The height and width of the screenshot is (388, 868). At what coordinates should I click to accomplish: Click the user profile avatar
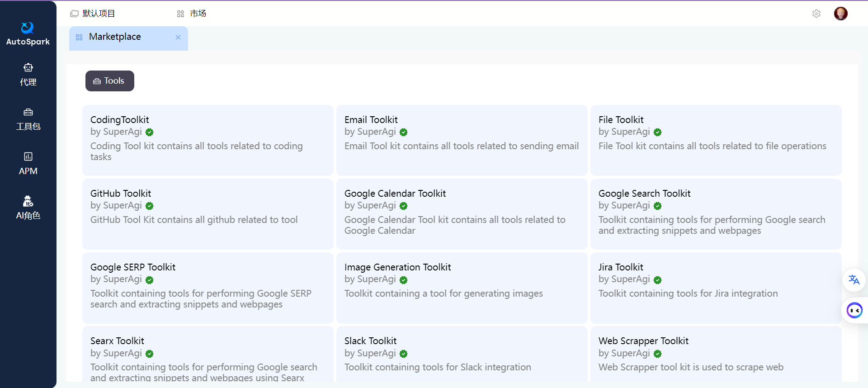840,14
